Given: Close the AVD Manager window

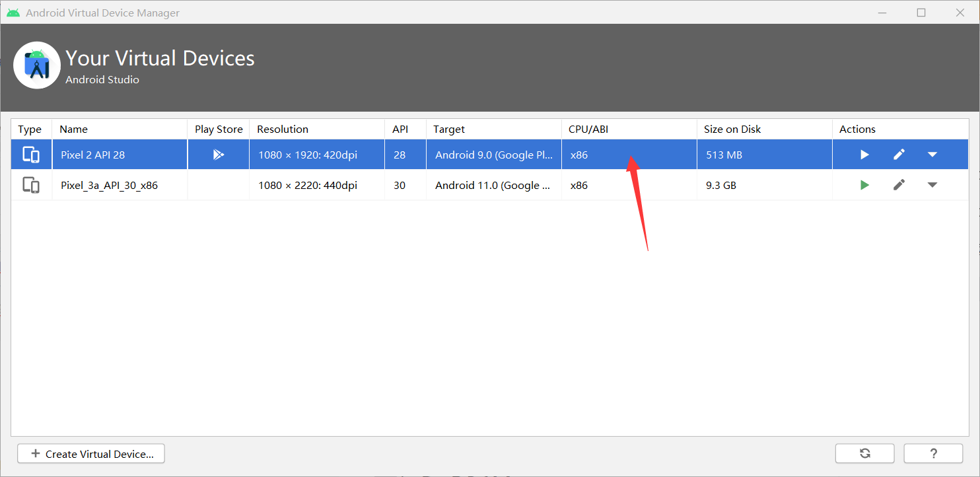Looking at the screenshot, I should tap(961, 13).
